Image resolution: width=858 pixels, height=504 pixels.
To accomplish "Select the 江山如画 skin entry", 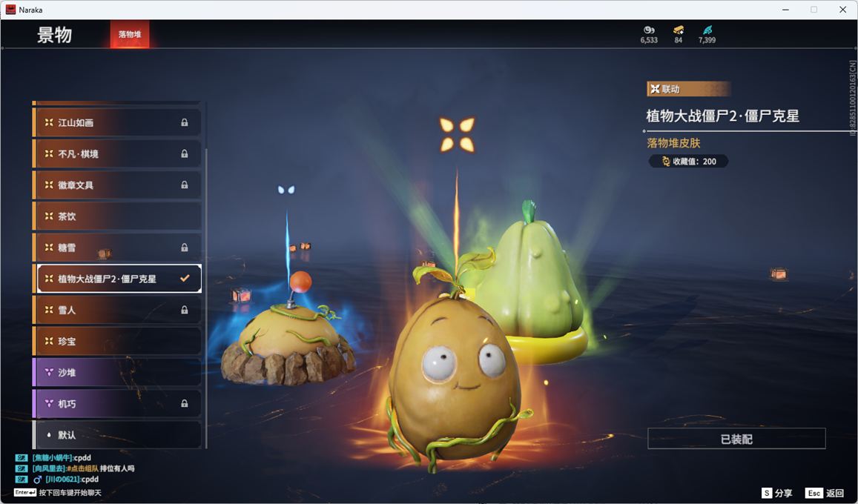I will (x=117, y=122).
